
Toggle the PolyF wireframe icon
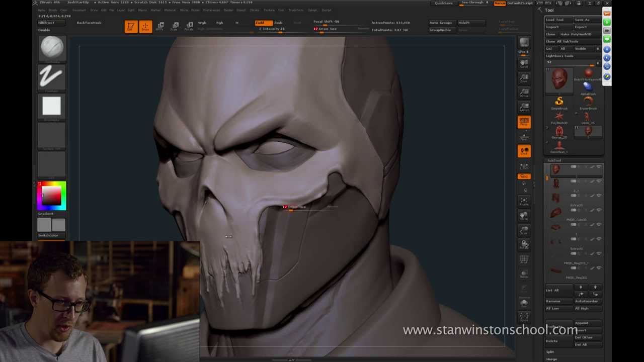coord(524,259)
